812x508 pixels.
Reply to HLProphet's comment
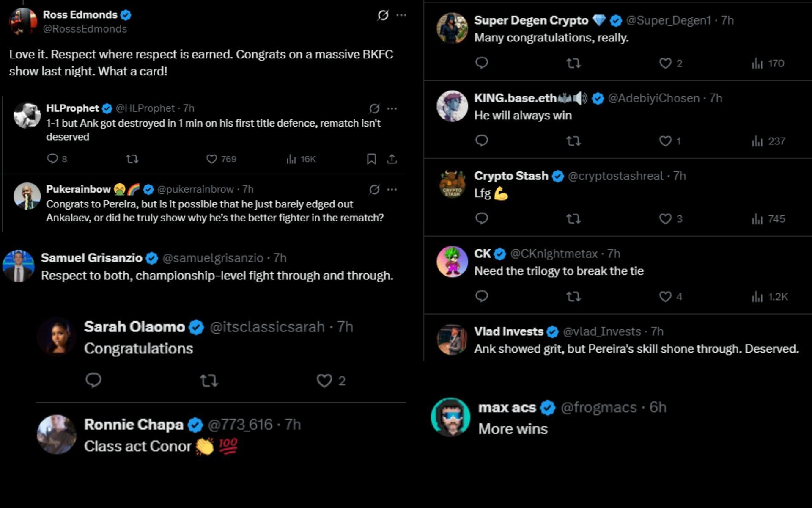click(x=52, y=159)
